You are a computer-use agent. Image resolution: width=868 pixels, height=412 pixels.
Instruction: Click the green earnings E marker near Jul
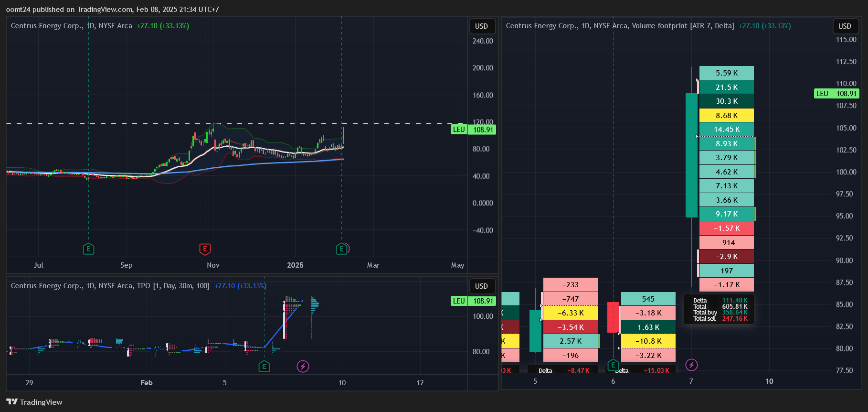coord(88,249)
